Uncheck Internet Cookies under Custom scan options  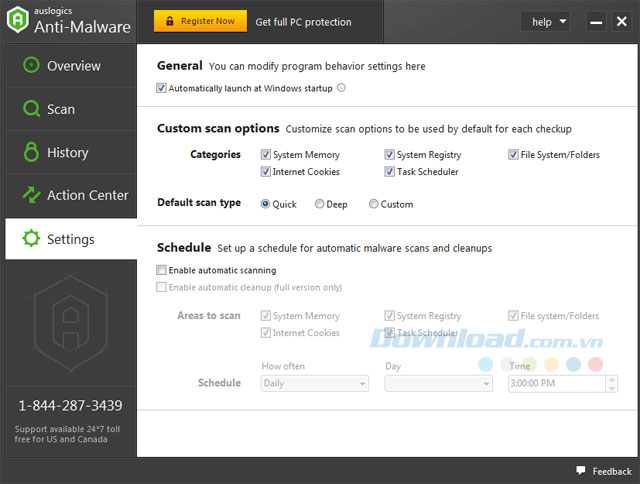pyautogui.click(x=266, y=172)
